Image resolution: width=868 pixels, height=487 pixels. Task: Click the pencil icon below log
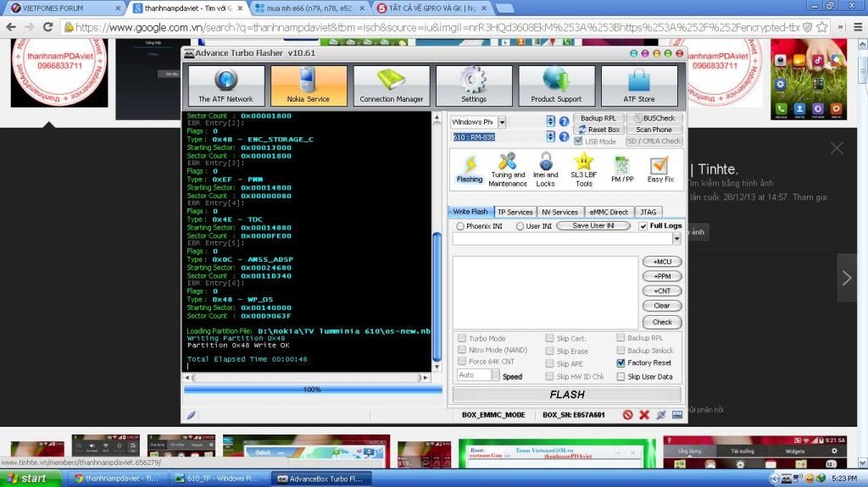pyautogui.click(x=191, y=415)
